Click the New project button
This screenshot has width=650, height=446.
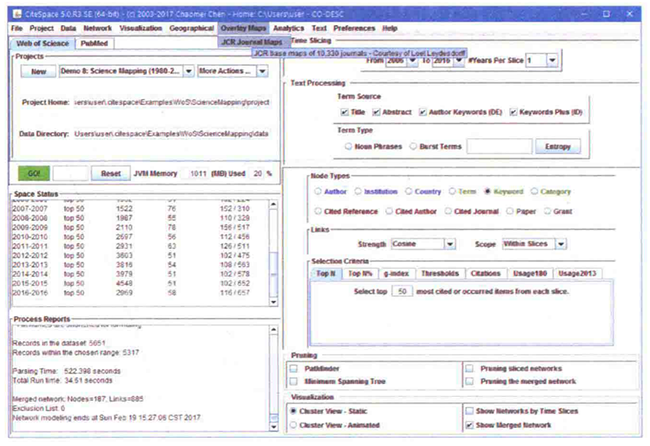pos(38,72)
